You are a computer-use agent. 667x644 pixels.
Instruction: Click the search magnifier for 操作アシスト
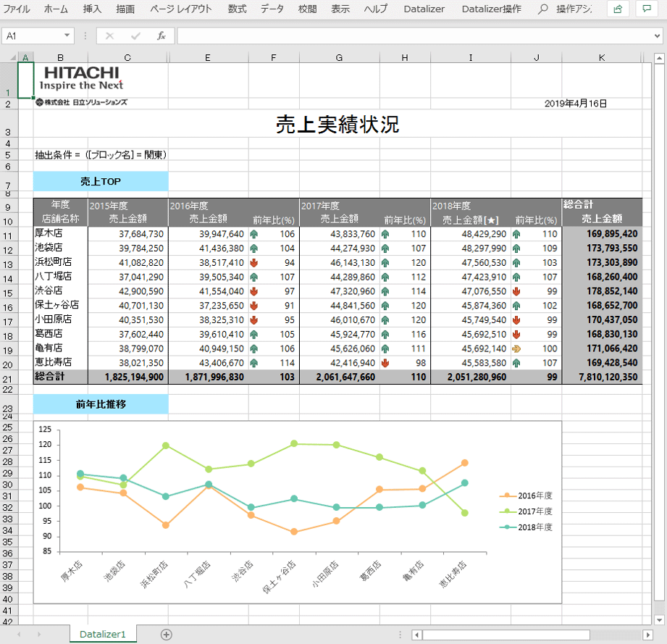coord(542,9)
